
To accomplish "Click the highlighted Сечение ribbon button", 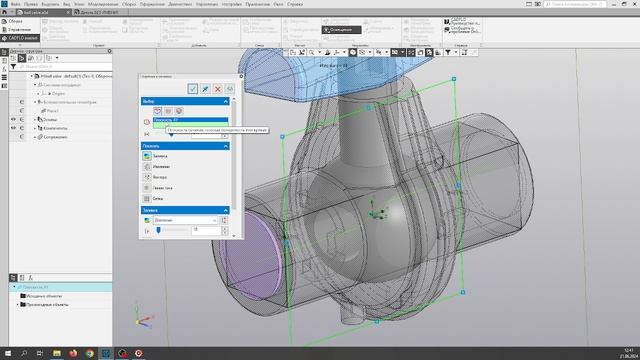I will click(x=341, y=30).
